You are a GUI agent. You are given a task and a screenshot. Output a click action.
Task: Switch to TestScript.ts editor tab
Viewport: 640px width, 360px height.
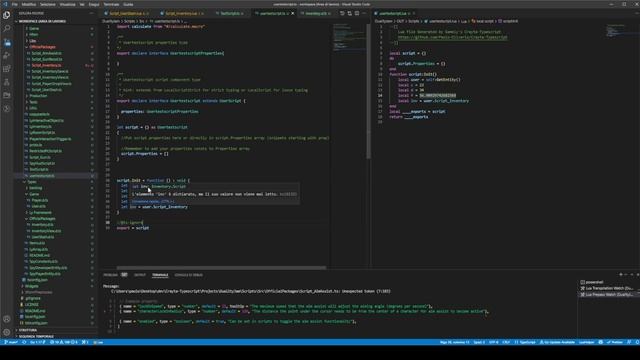[x=230, y=13]
